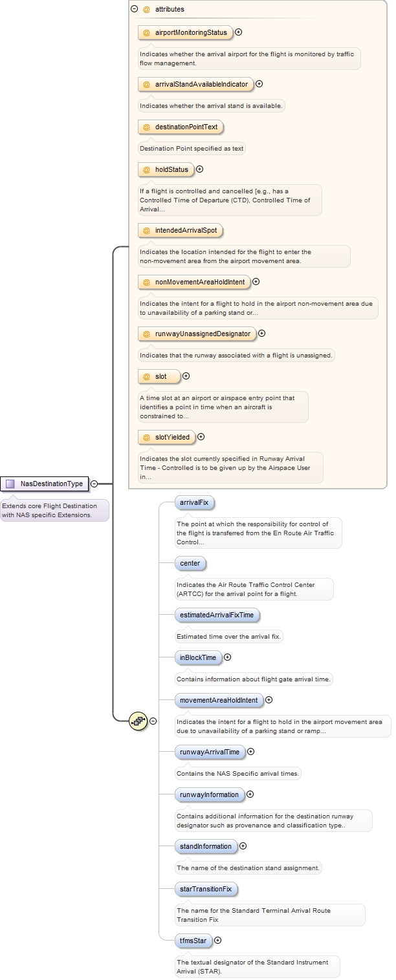Click the @ icon of the attributes header
Image resolution: width=396 pixels, height=980 pixels.
click(146, 10)
